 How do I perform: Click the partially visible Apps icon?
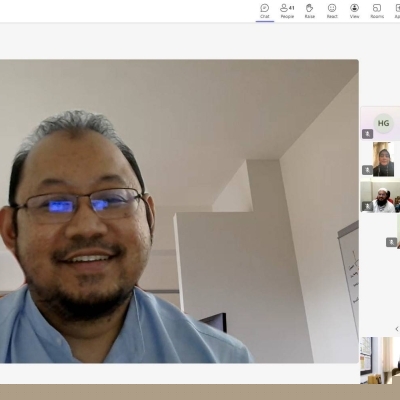click(x=397, y=11)
